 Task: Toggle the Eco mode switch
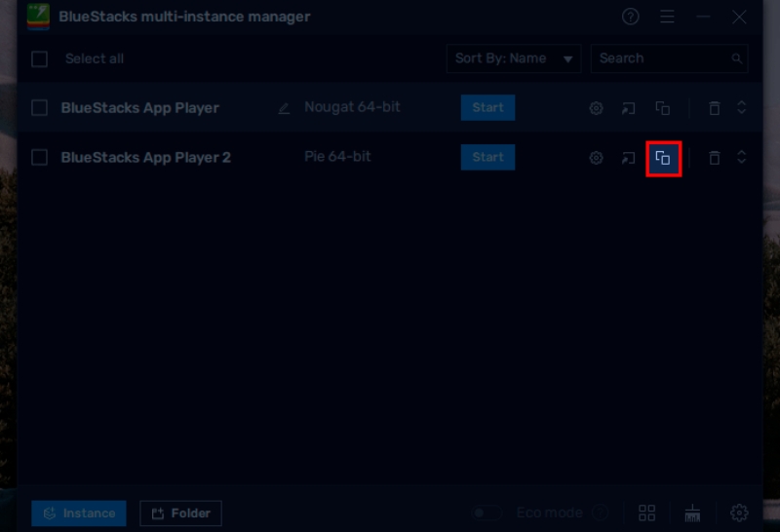pos(487,513)
